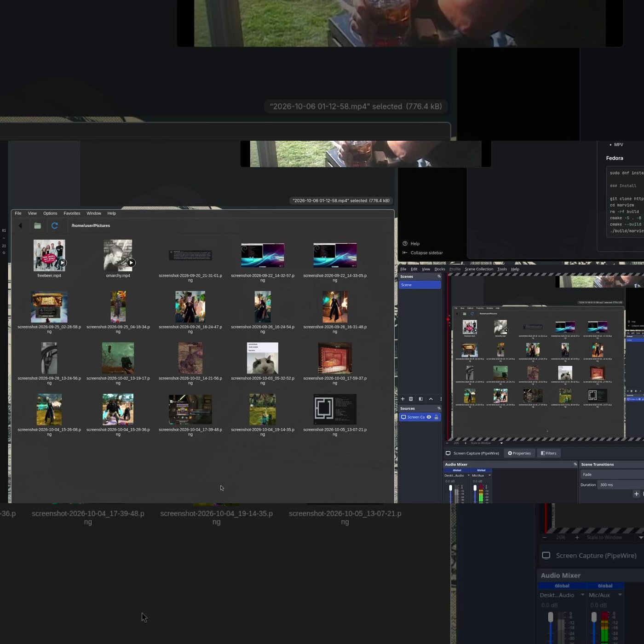
Task: Select the omarchy.mp4 video thumbnail
Action: click(118, 255)
